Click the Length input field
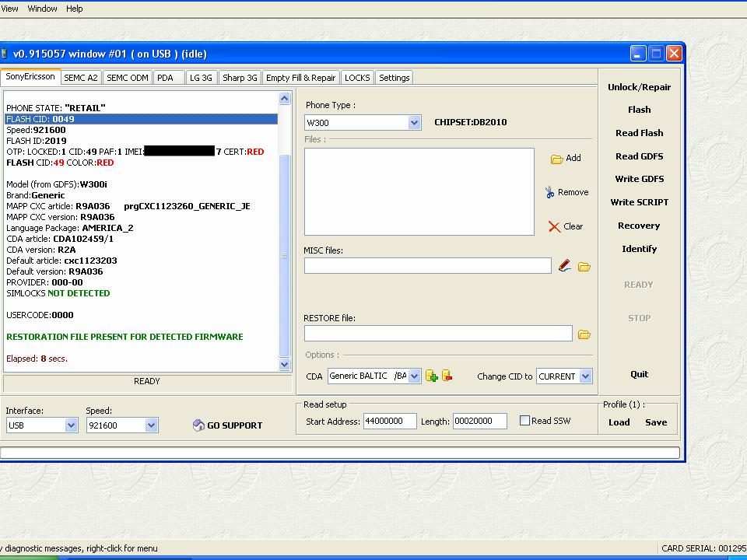This screenshot has height=560, width=747. pos(480,421)
